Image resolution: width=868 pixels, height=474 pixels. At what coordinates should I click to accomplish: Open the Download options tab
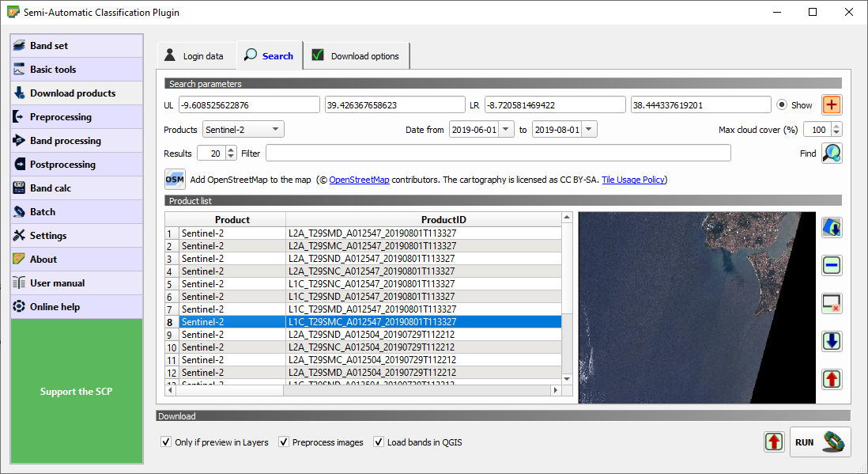[x=354, y=55]
